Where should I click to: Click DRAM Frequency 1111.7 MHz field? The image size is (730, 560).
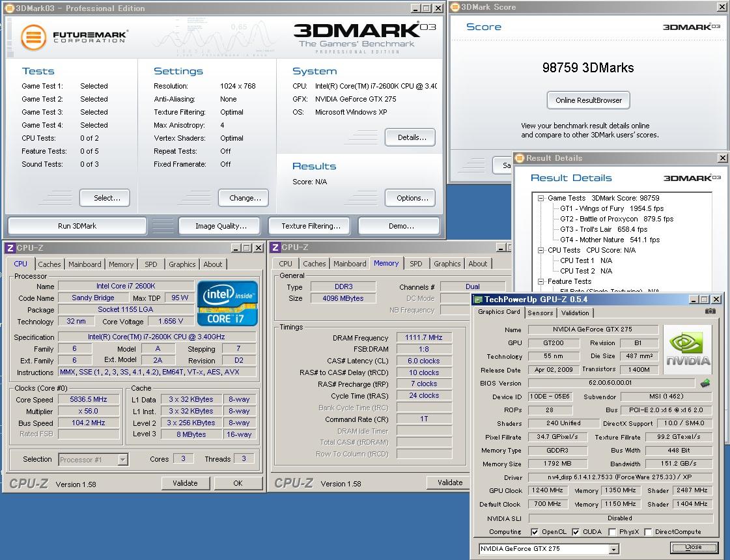(x=424, y=337)
